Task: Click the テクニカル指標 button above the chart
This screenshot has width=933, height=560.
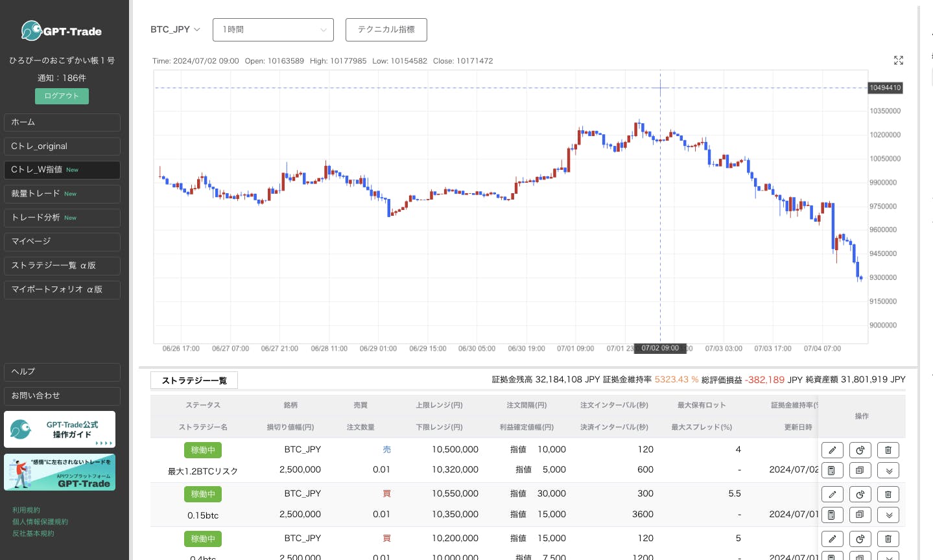Action: click(x=386, y=29)
